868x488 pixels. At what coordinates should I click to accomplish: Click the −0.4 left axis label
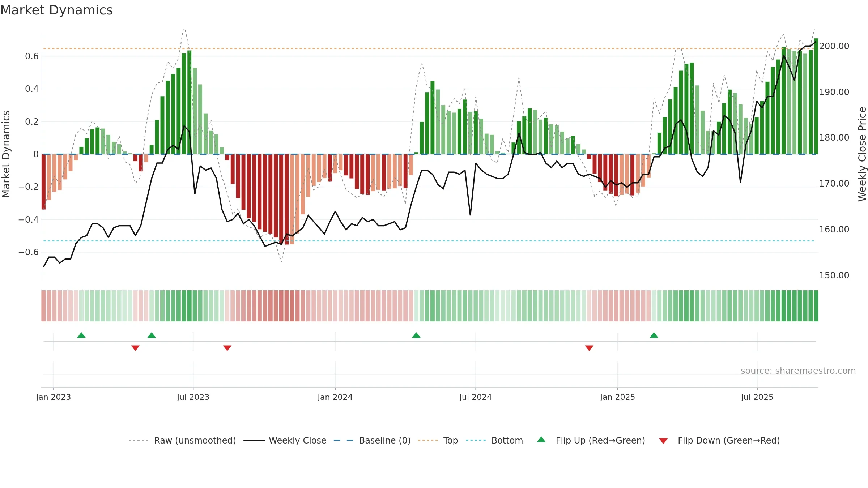(28, 220)
